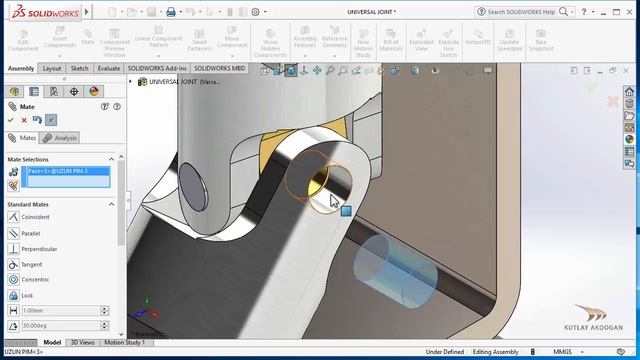
Task: Click the Exploded View tool
Action: coord(421,40)
